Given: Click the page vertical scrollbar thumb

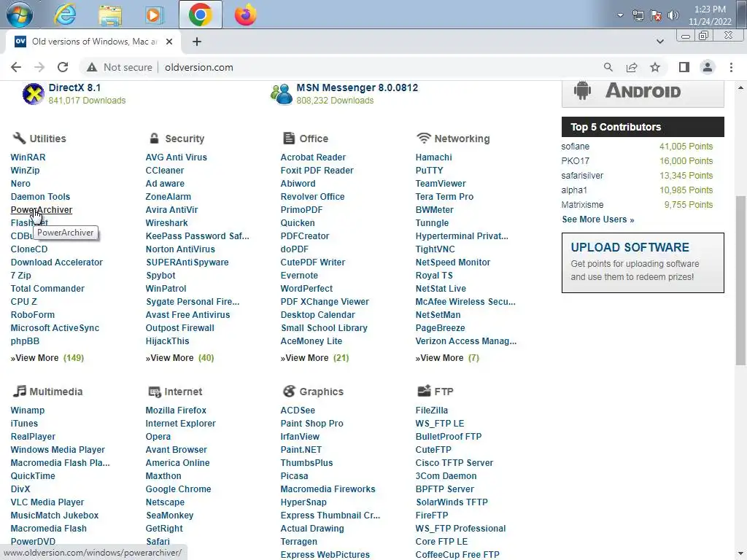Looking at the screenshot, I should pos(740,281).
